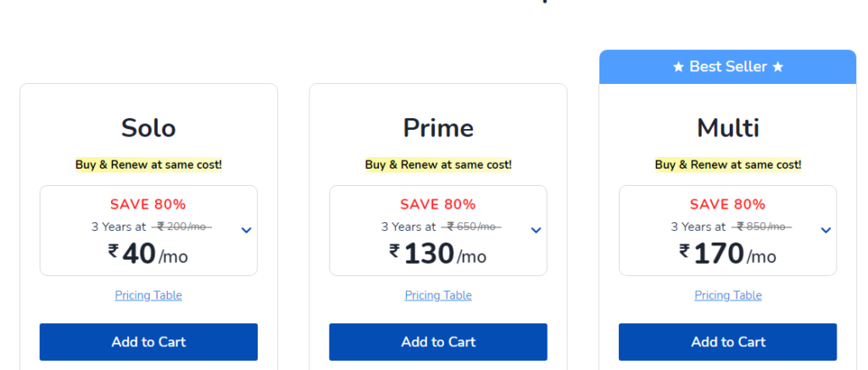Viewport: 868px width, 370px height.
Task: Select the Multi plan heading
Action: (x=728, y=128)
